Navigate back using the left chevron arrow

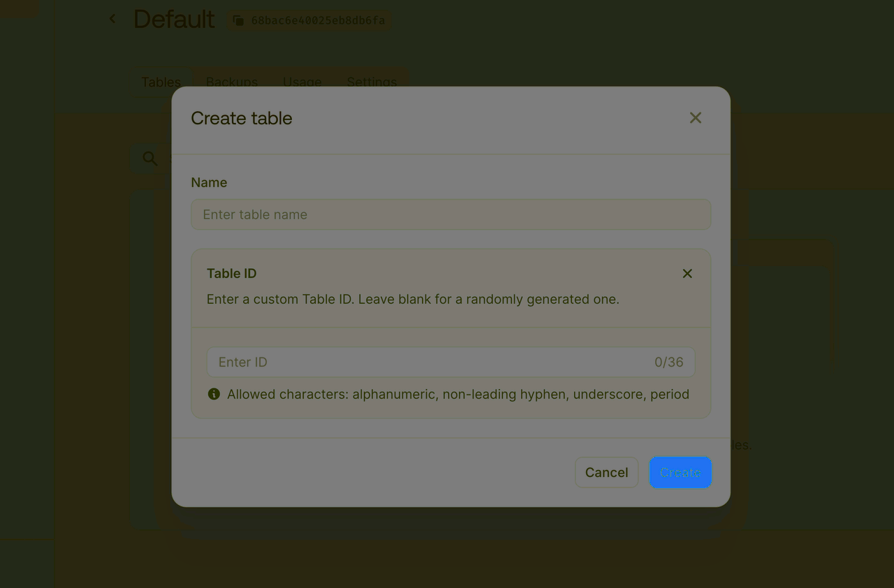112,18
